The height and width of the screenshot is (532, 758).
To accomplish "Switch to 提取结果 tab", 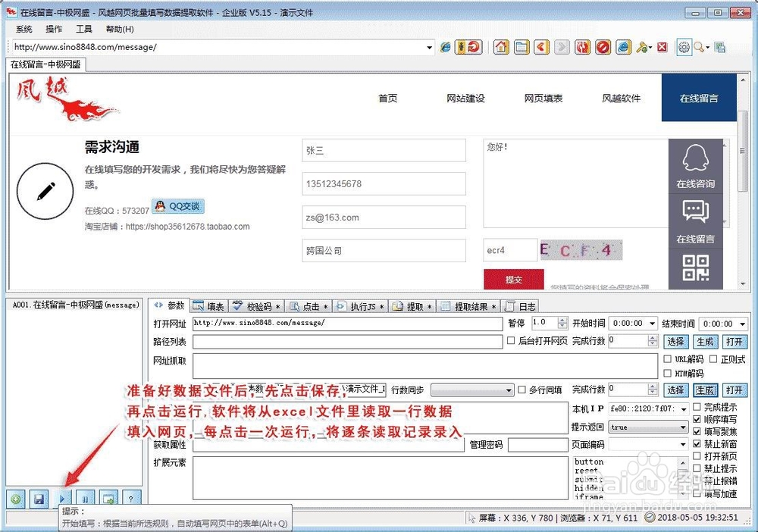I will [468, 306].
